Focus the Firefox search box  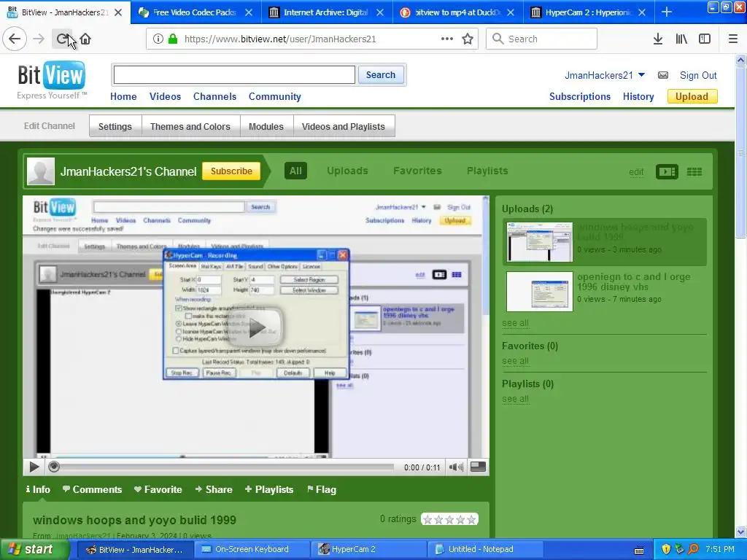[x=541, y=39]
